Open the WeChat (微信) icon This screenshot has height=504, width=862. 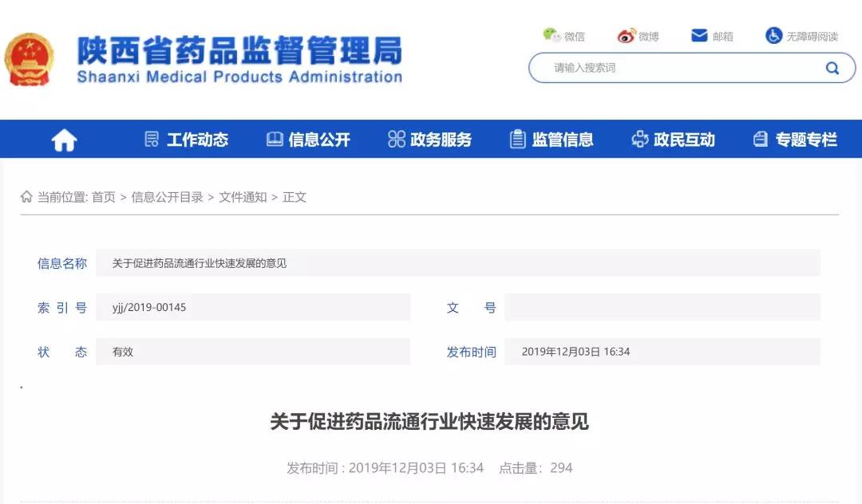tap(552, 35)
